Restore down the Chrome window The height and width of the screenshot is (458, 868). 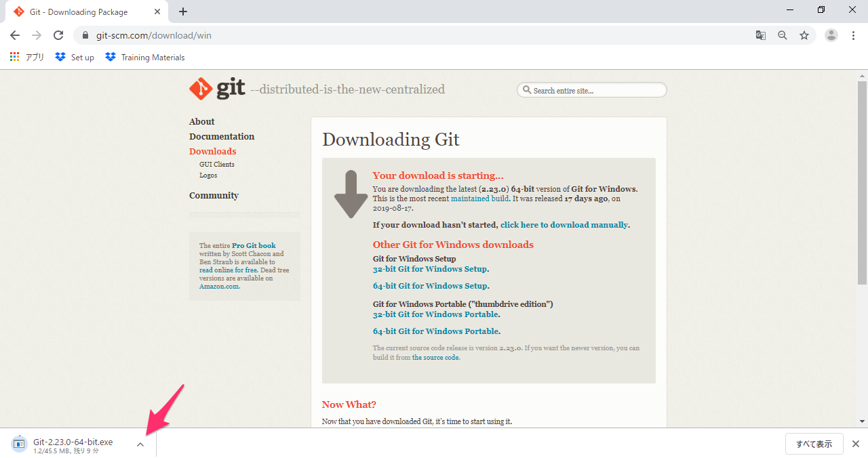pos(821,9)
